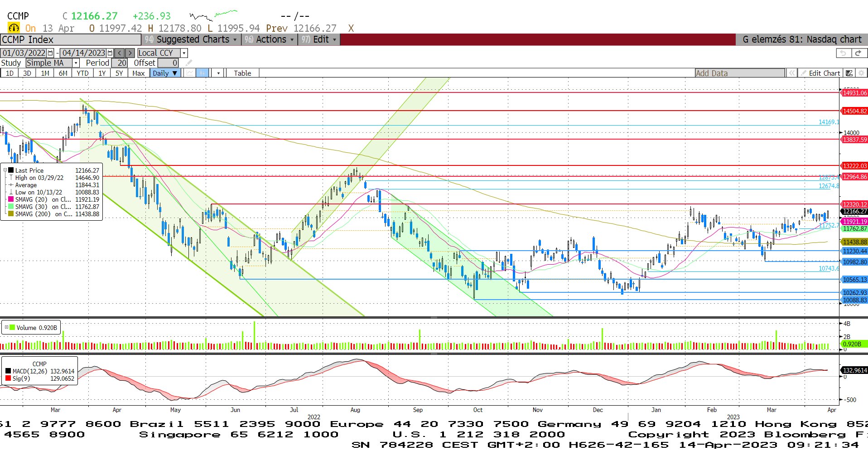The width and height of the screenshot is (868, 470).
Task: Switch to Table view
Action: (242, 73)
